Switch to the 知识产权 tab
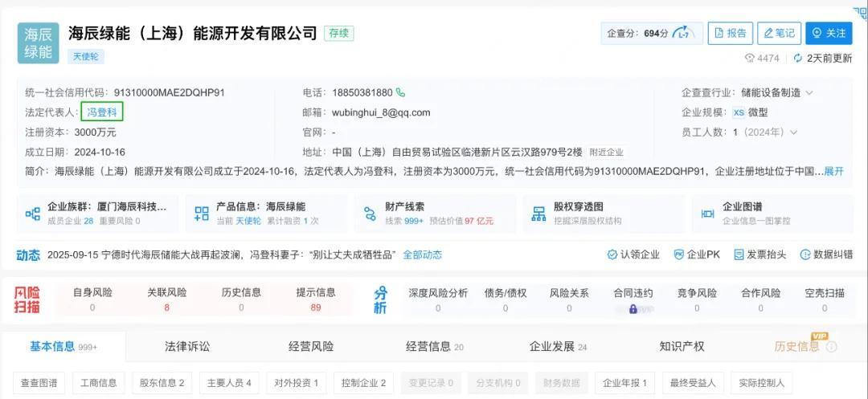This screenshot has width=868, height=399. (x=682, y=347)
